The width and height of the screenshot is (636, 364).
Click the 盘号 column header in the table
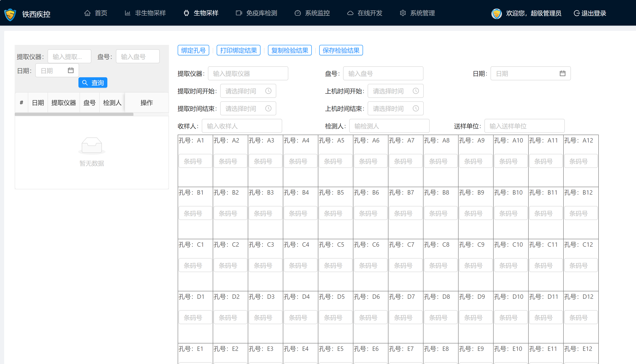click(x=90, y=102)
